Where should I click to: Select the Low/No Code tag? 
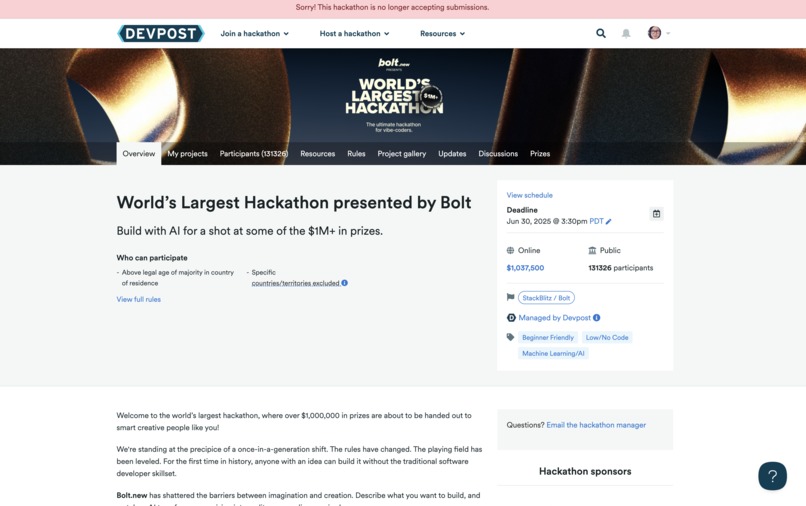[x=607, y=337]
